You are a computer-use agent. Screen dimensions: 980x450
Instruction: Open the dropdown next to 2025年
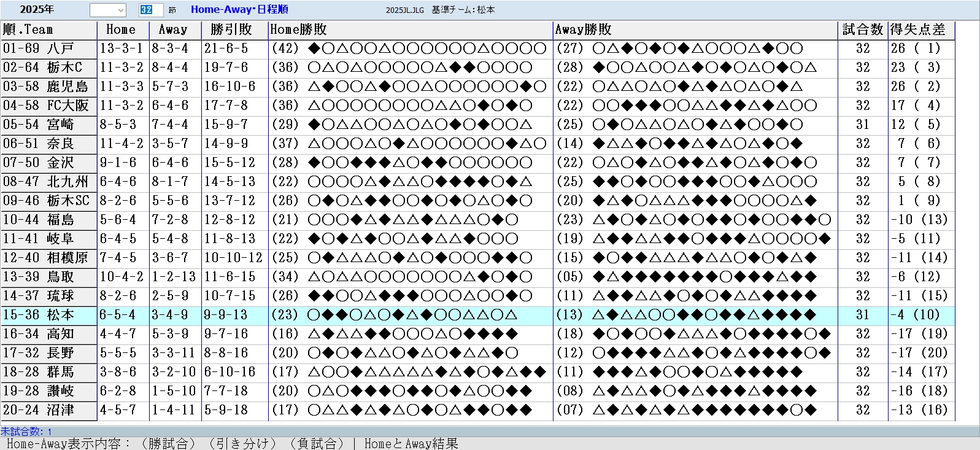[x=120, y=10]
